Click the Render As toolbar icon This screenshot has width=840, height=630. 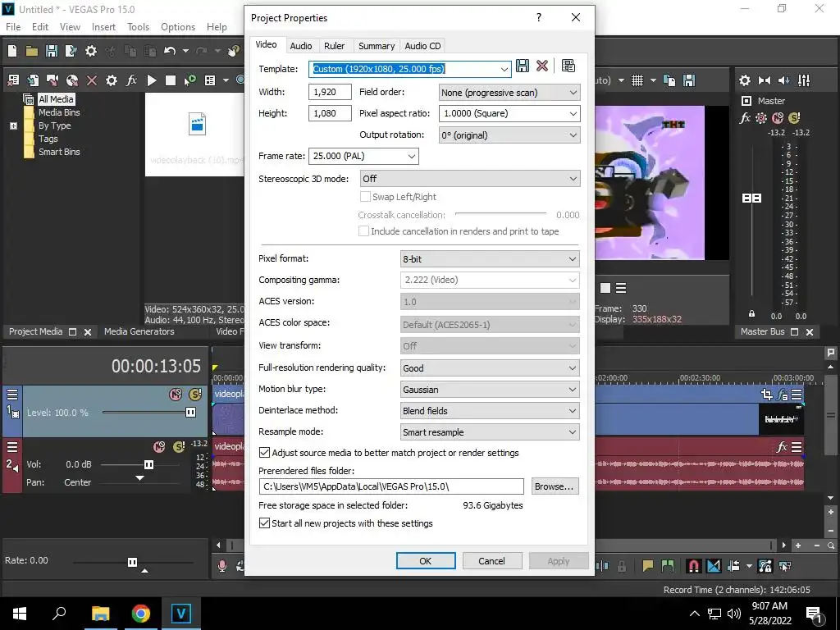tap(71, 51)
